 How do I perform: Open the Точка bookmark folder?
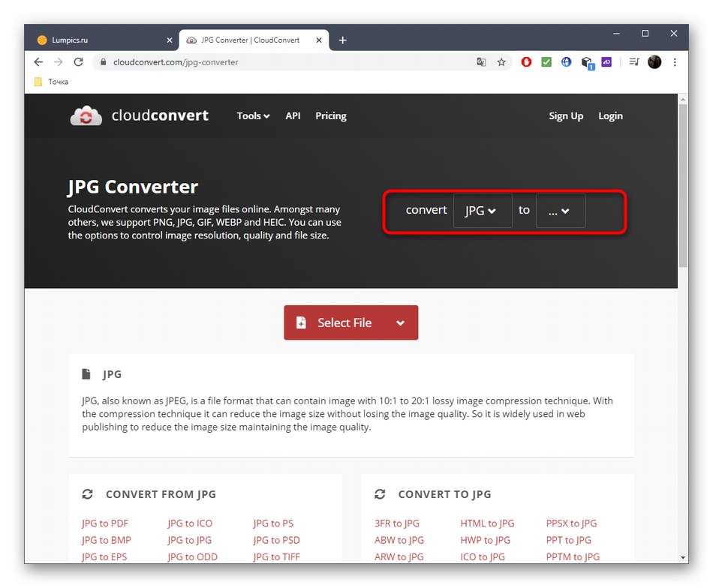pos(51,82)
